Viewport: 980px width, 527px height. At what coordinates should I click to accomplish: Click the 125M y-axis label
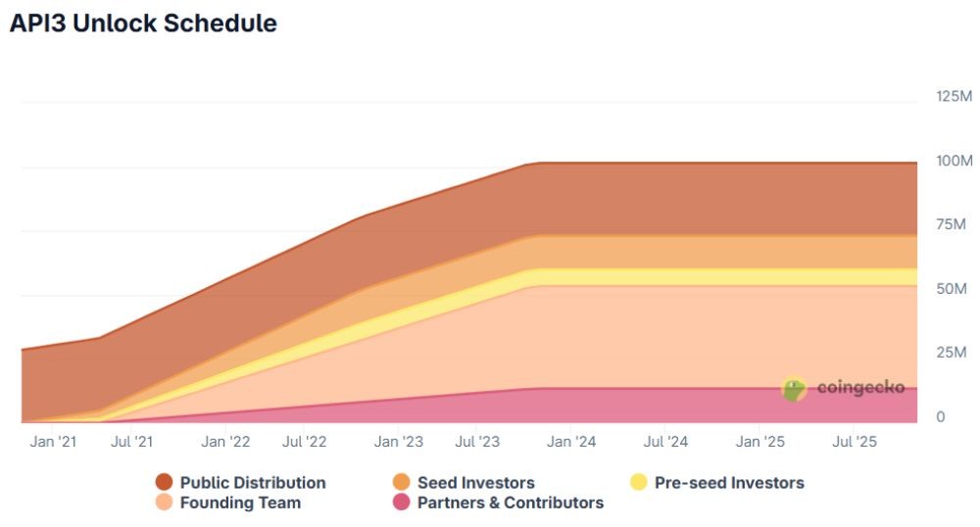click(x=954, y=96)
